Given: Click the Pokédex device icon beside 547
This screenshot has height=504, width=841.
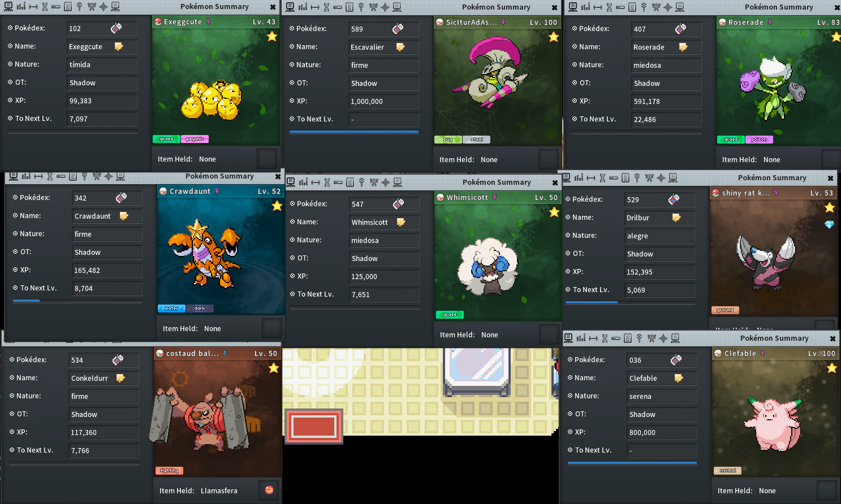Looking at the screenshot, I should (x=398, y=204).
